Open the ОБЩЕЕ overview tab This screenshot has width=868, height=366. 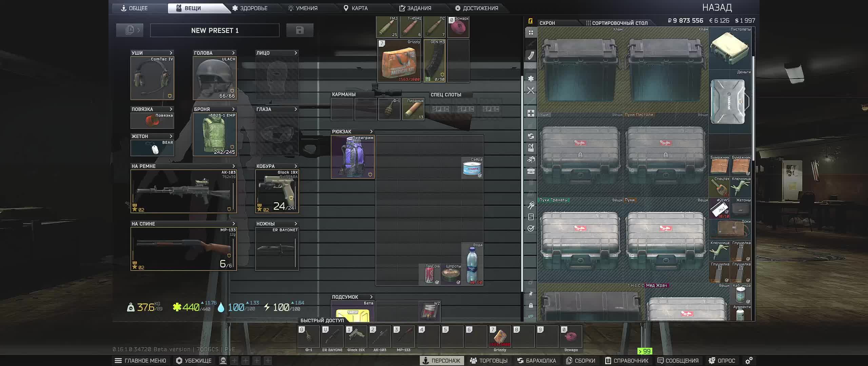coord(135,8)
